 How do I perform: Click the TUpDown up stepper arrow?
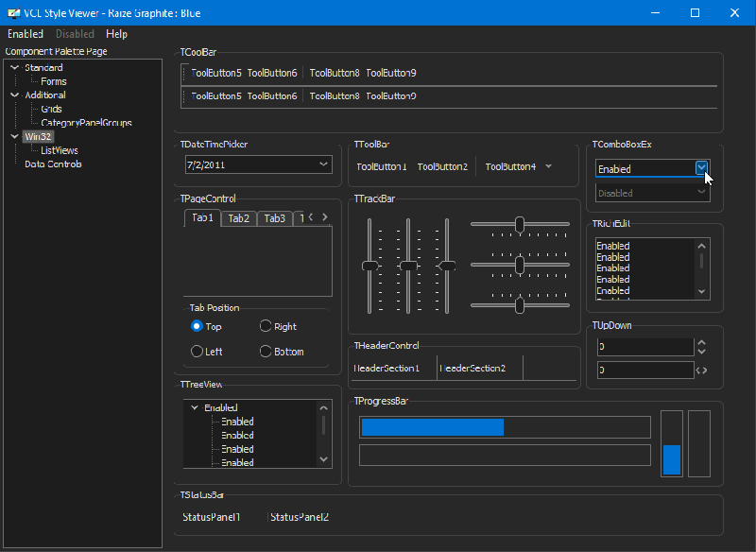[699, 341]
